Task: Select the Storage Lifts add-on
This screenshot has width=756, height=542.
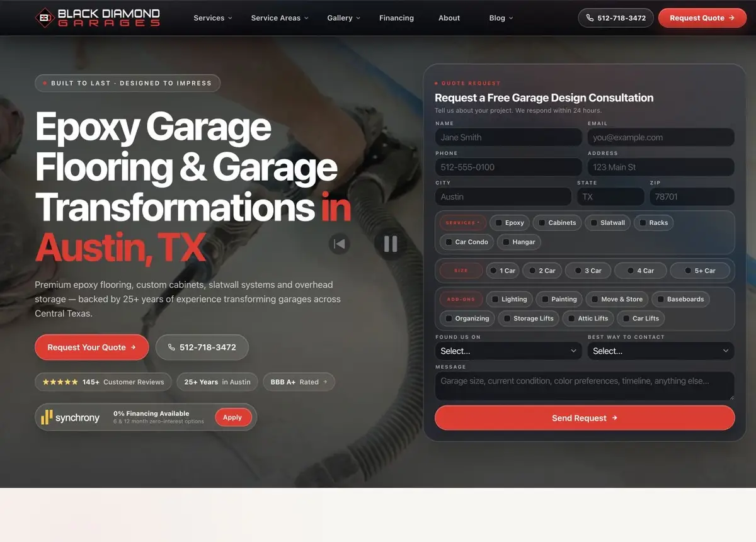Action: (x=507, y=319)
